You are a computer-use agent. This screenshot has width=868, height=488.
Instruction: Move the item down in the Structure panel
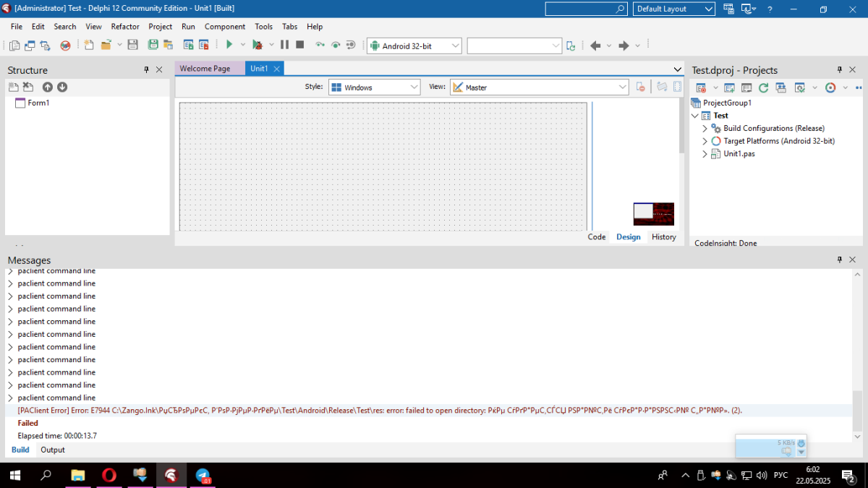click(x=62, y=87)
